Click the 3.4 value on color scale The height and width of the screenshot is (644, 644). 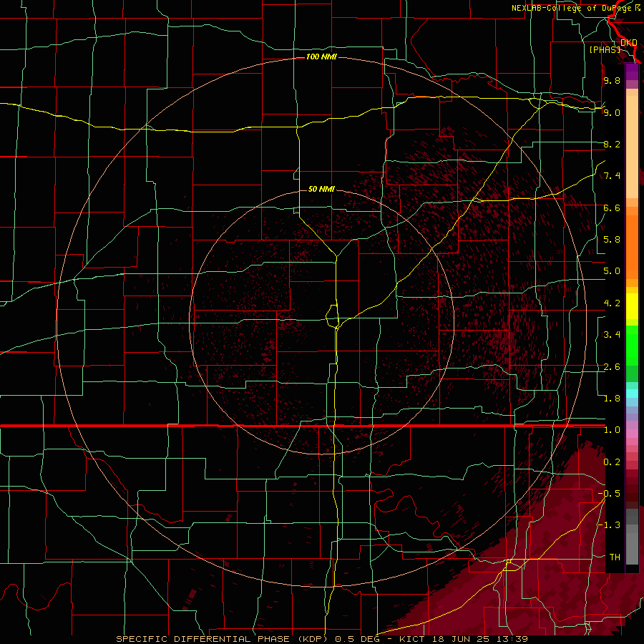pyautogui.click(x=612, y=335)
